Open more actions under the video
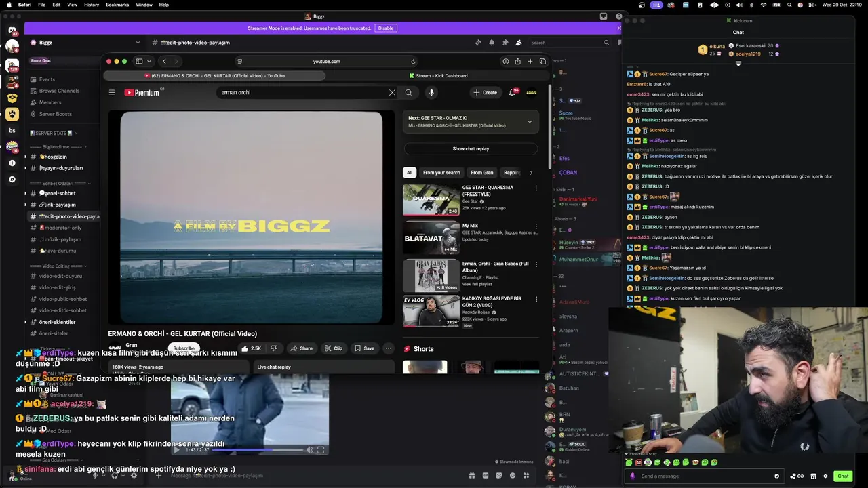Image resolution: width=868 pixels, height=488 pixels. tap(389, 348)
